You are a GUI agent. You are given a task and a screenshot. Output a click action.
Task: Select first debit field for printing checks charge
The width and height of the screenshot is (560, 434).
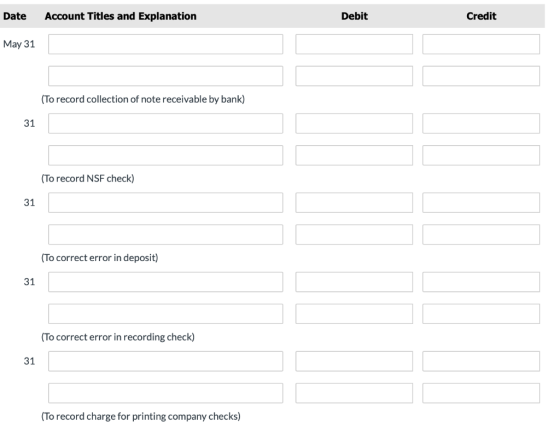[x=354, y=361]
